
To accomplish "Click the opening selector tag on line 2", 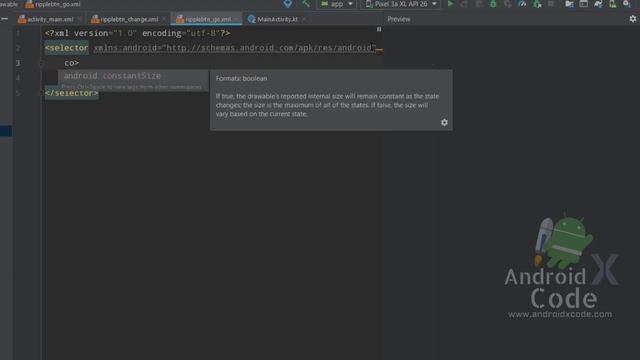I will [x=67, y=48].
